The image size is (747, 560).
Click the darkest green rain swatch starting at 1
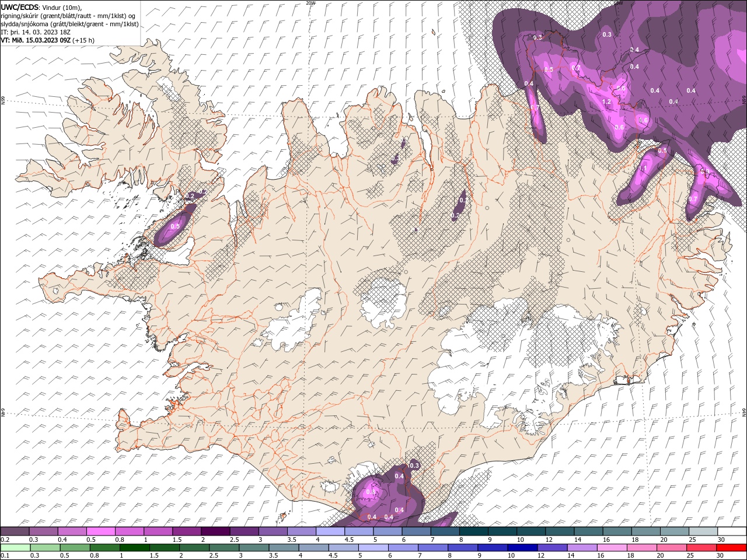point(135,548)
